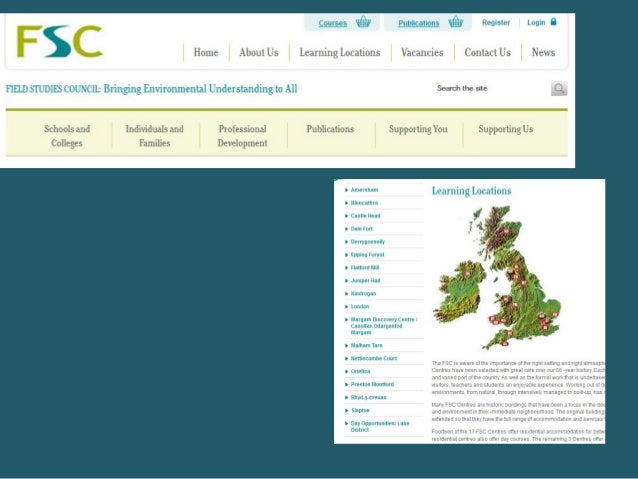
Task: Open Learning Locations menu item
Action: (x=340, y=52)
